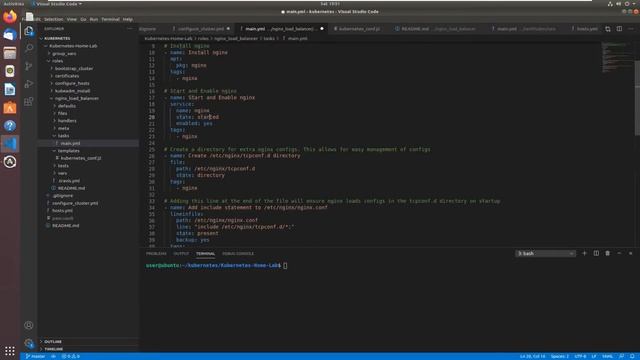Open the Help menu
Screen dimensions: 640x360
tap(128, 19)
